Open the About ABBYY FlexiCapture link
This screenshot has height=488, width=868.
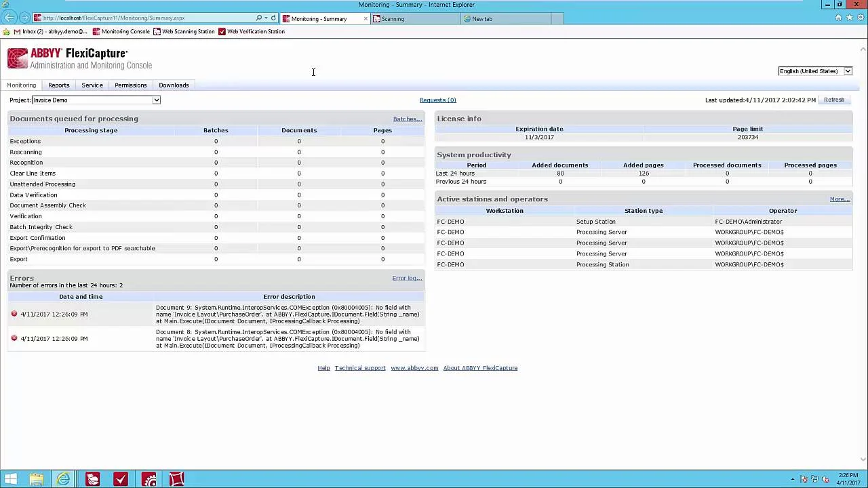[480, 368]
